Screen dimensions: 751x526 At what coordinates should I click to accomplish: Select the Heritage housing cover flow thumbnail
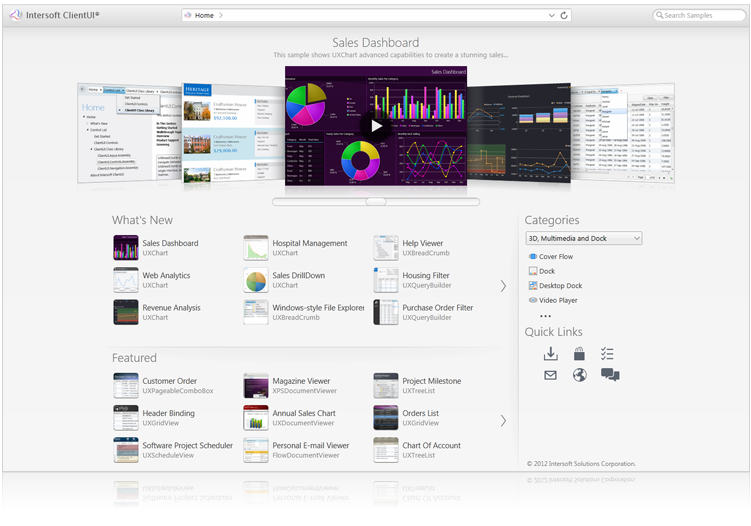(233, 133)
